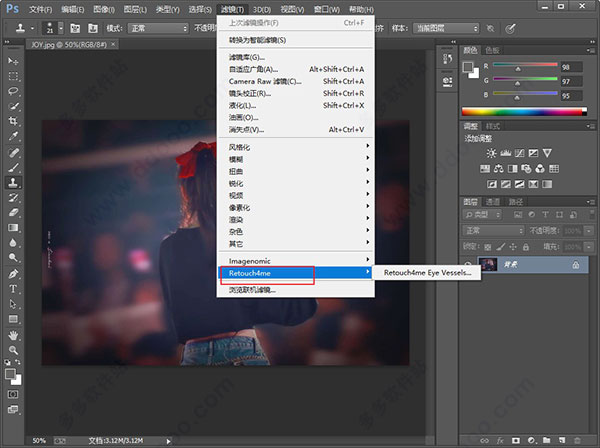The width and height of the screenshot is (600, 448).
Task: Open the blend mode 正常 dropdown in Layers
Action: [x=495, y=230]
